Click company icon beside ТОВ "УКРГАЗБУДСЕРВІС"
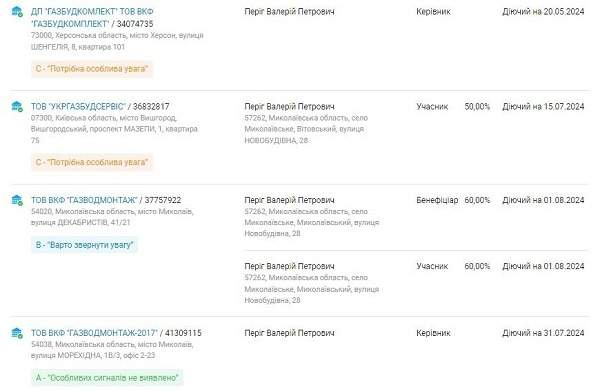600x391 pixels. point(17,106)
